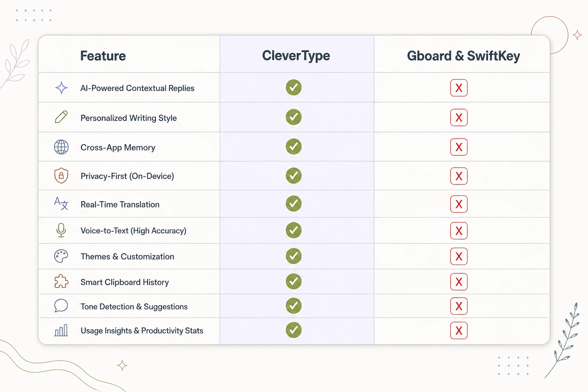
Task: Select the Smart Clipboard History label
Action: (x=124, y=282)
